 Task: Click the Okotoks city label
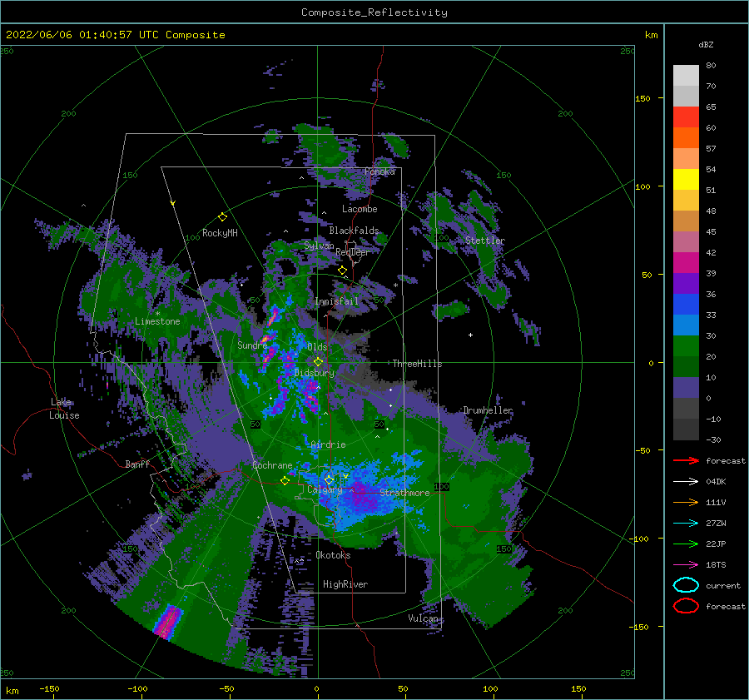point(333,555)
